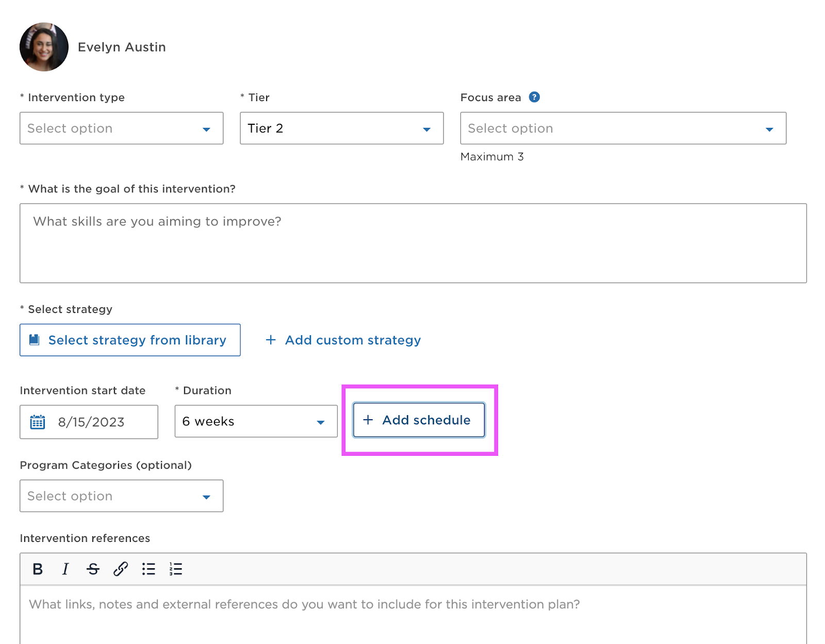Open Focus area help tooltip
This screenshot has width=825, height=644.
point(534,97)
